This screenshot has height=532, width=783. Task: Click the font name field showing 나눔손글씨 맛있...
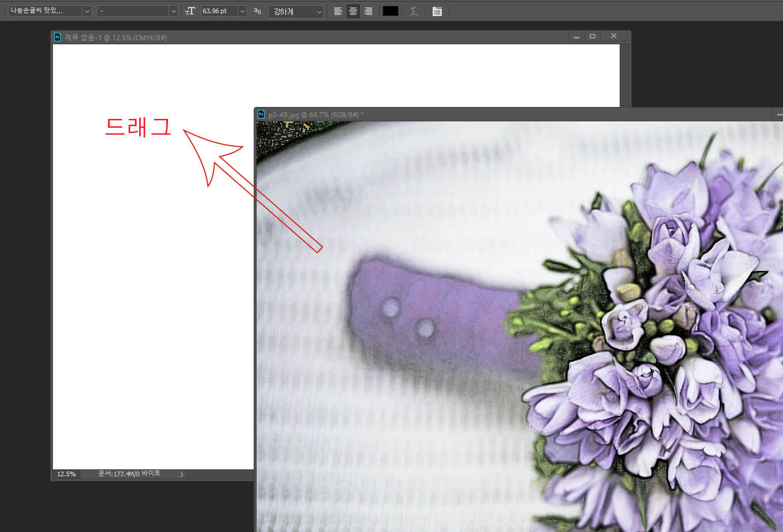[x=45, y=11]
